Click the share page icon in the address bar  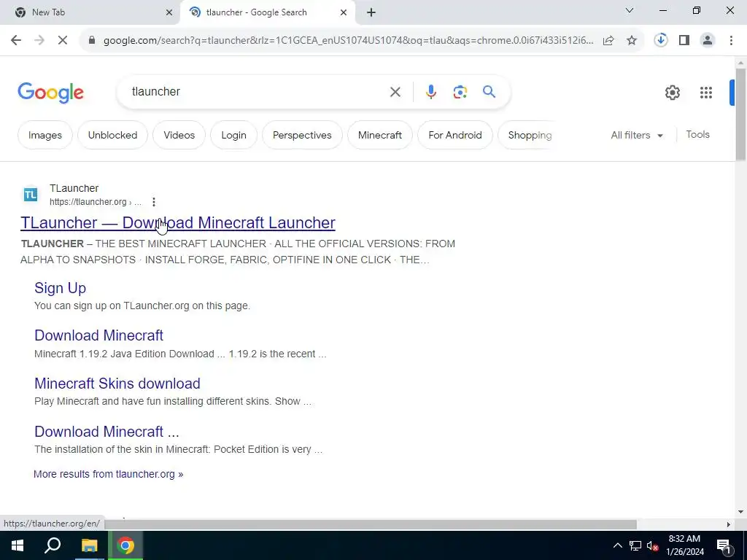click(608, 41)
